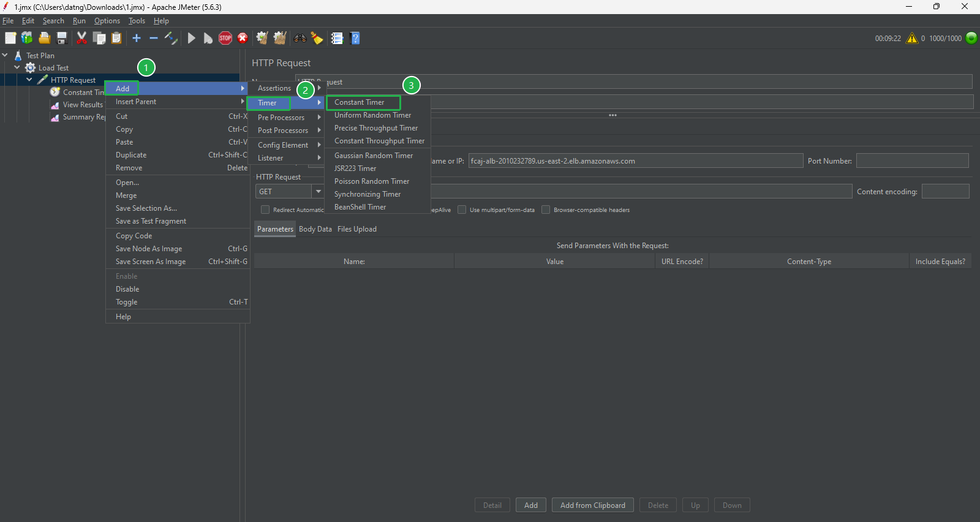Choose Copy Code in the context menu
This screenshot has width=980, height=522.
pyautogui.click(x=177, y=236)
